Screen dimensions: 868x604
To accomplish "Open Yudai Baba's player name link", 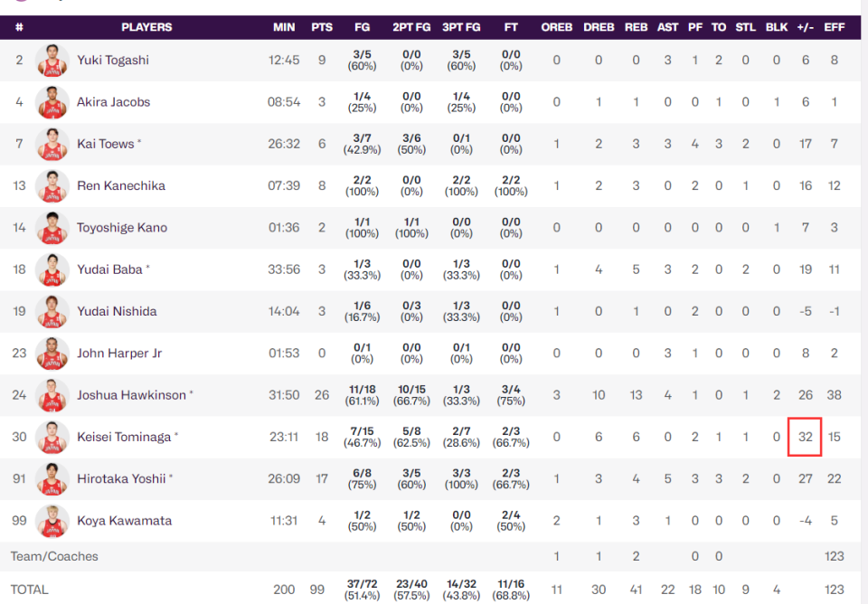I will coord(109,269).
